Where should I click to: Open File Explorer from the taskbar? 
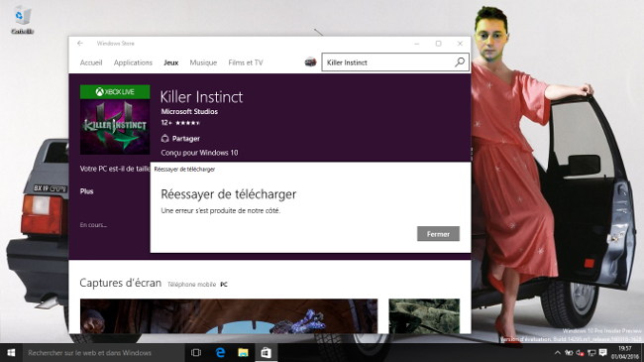click(x=243, y=352)
